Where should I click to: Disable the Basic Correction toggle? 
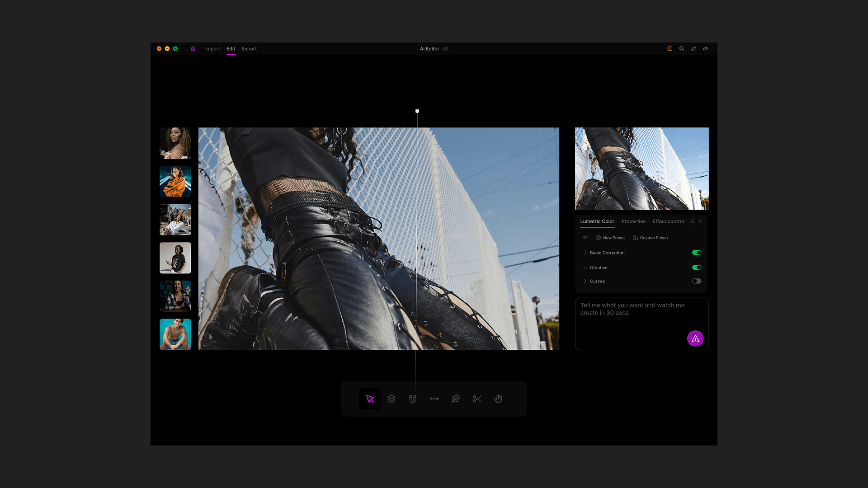pos(697,253)
